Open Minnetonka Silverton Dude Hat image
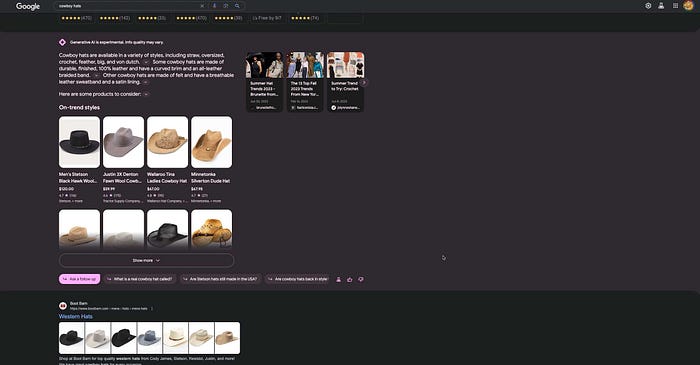 tap(212, 142)
